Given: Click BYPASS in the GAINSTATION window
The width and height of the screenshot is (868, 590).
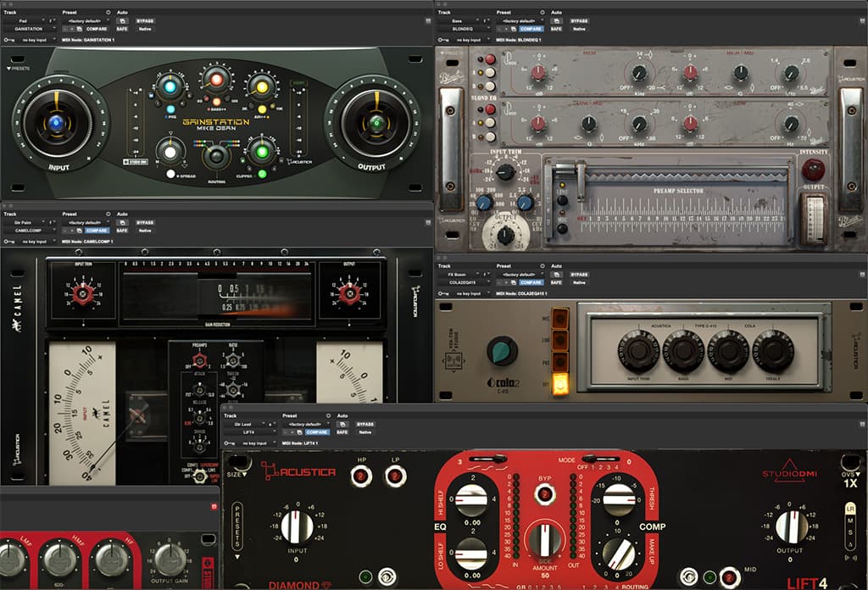Looking at the screenshot, I should [144, 21].
